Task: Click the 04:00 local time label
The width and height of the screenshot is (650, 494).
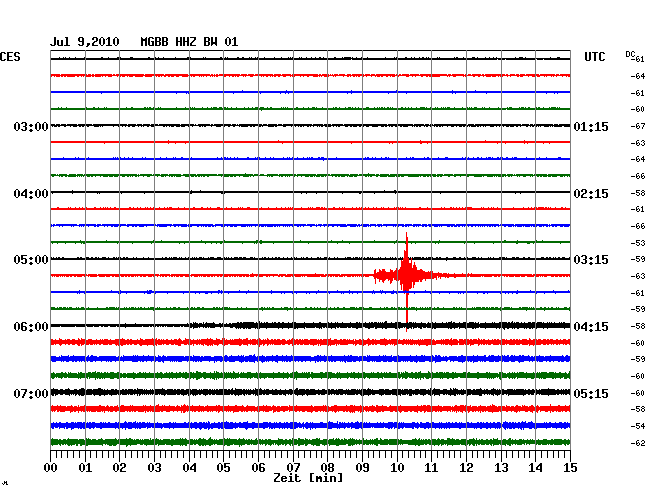Action: click(31, 194)
